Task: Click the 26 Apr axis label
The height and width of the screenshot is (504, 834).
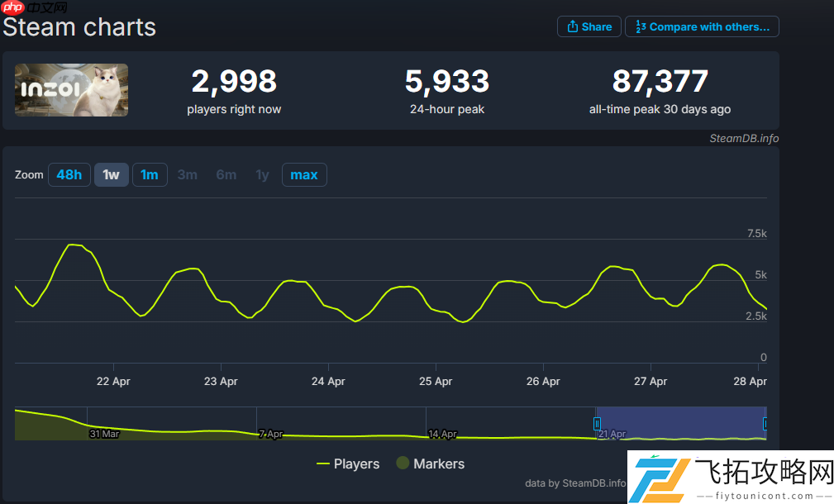Action: tap(543, 381)
